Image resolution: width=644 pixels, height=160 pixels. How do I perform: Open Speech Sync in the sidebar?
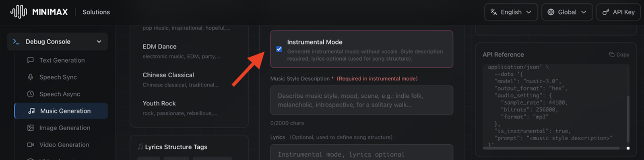coord(58,77)
